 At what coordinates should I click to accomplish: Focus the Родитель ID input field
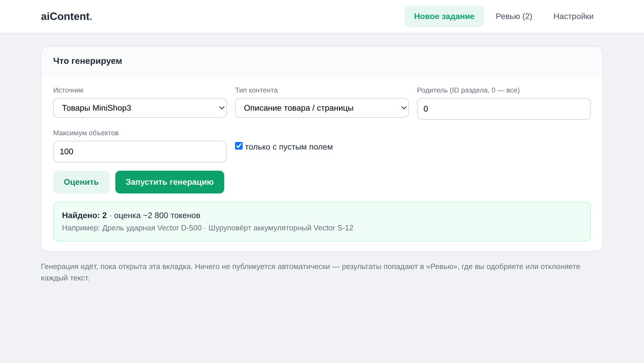(x=504, y=109)
